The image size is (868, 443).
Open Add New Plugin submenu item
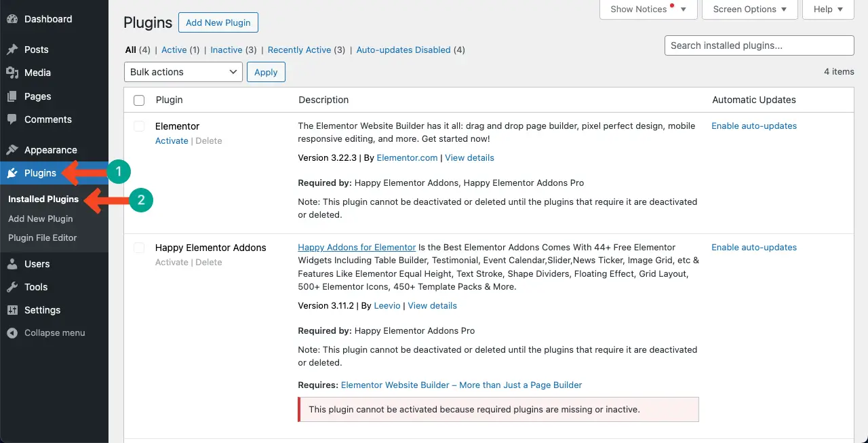[x=41, y=218]
